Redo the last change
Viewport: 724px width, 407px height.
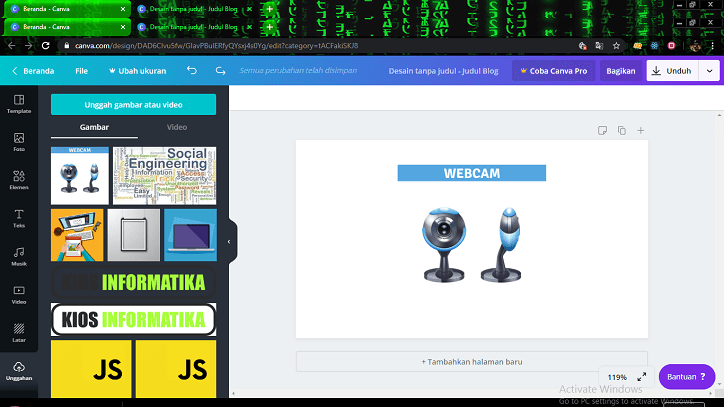[x=220, y=71]
